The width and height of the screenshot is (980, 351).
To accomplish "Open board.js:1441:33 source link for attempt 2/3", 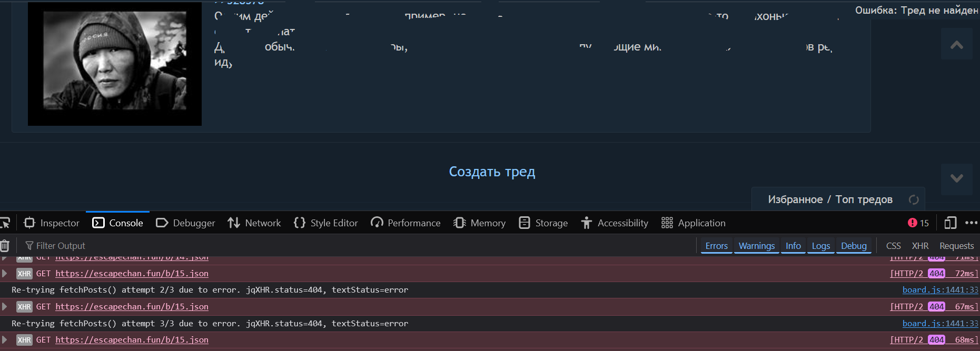I will pos(940,290).
